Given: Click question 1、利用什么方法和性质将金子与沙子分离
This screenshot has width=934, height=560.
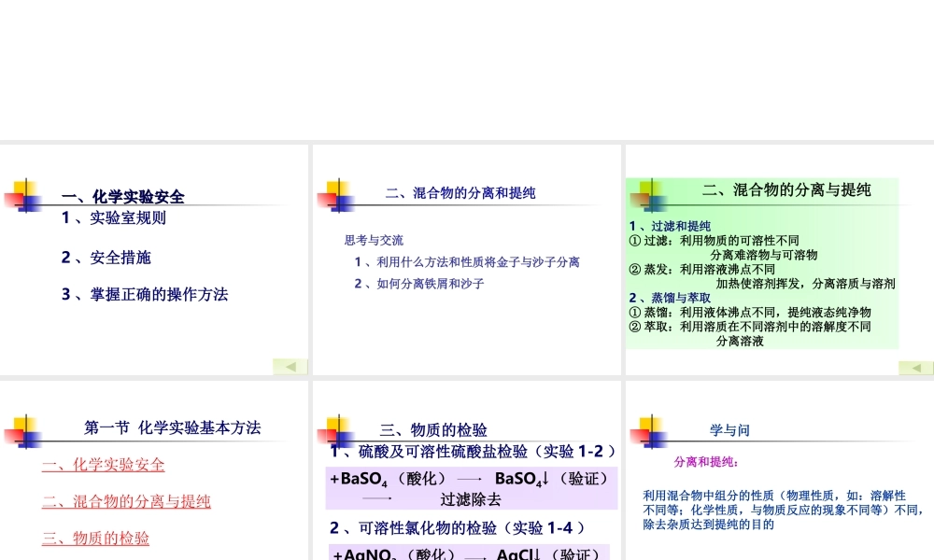Looking at the screenshot, I should point(467,262).
